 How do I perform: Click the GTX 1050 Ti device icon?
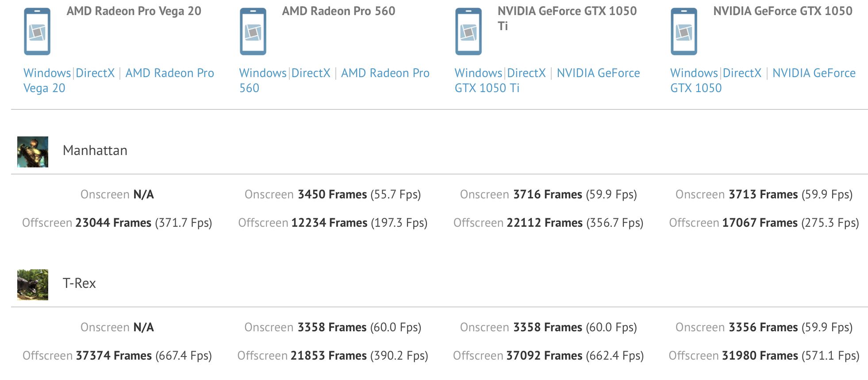coord(468,32)
